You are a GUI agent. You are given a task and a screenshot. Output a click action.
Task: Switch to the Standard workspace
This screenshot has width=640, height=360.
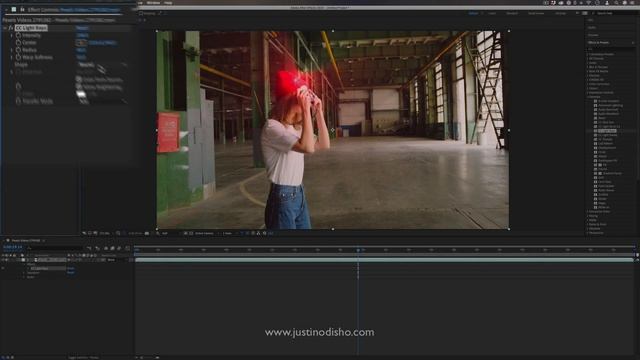[x=512, y=13]
